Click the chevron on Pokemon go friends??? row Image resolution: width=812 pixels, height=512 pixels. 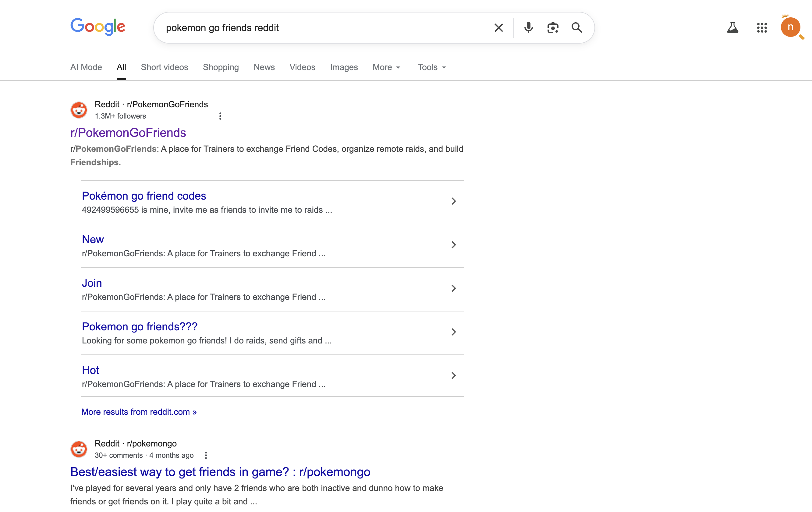point(454,332)
